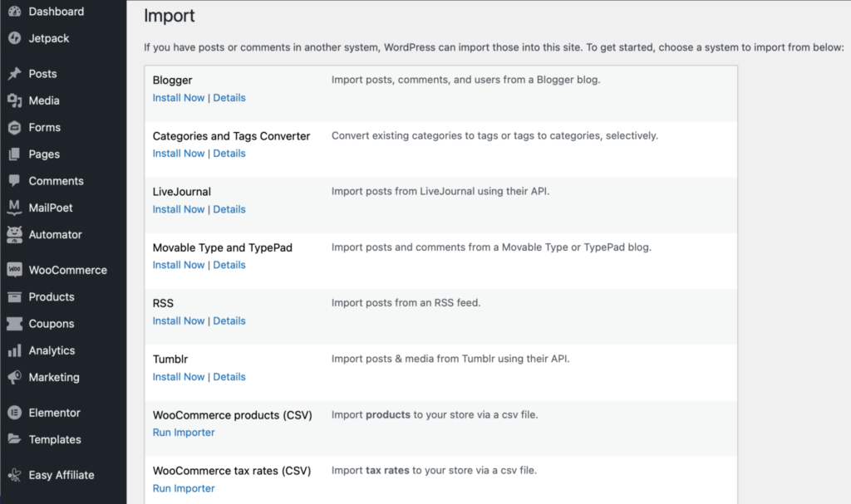Click the Media camera-and-note icon
The height and width of the screenshot is (504, 851).
click(15, 100)
